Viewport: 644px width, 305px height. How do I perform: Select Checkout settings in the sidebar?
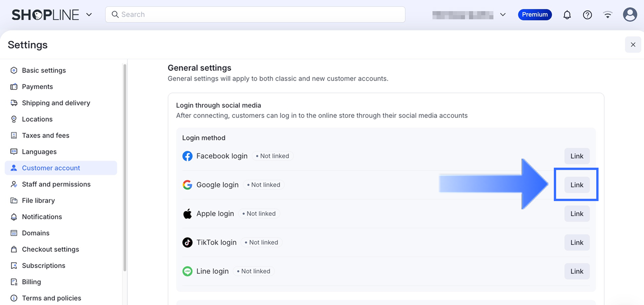tap(50, 249)
